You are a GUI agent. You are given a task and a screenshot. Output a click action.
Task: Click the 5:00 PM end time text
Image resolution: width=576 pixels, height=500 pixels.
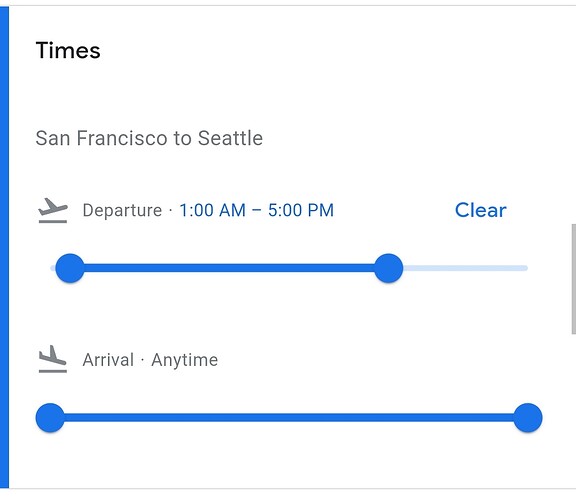[300, 211]
